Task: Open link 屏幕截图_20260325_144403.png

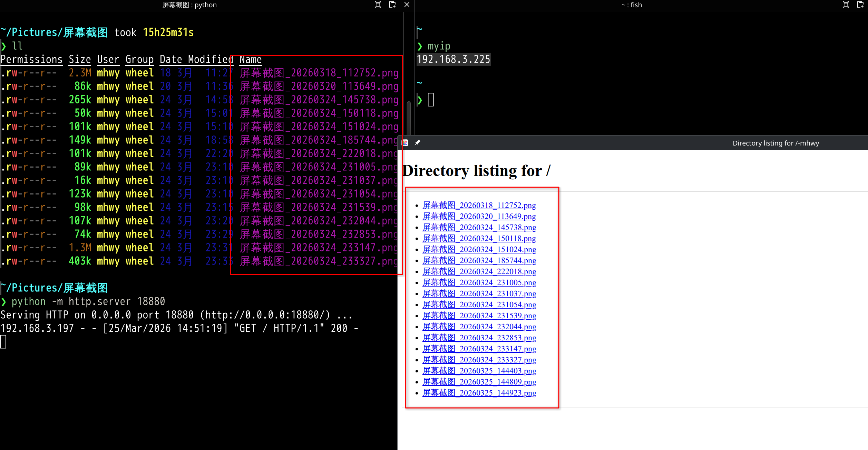Action: pyautogui.click(x=479, y=371)
